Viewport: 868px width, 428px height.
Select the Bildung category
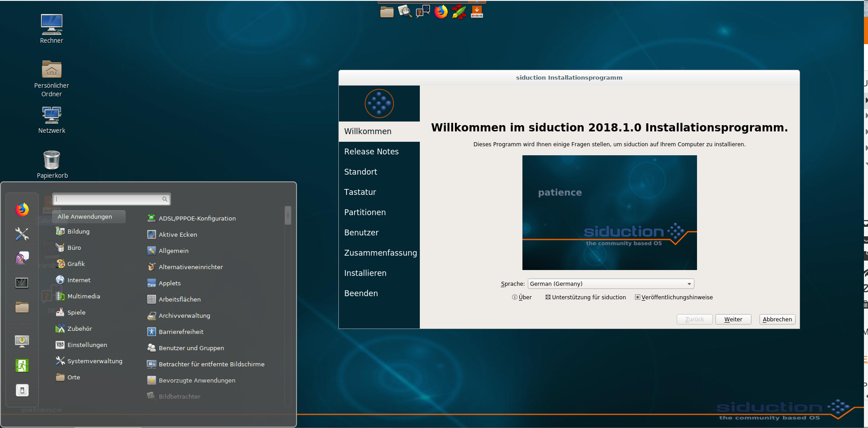click(x=72, y=231)
